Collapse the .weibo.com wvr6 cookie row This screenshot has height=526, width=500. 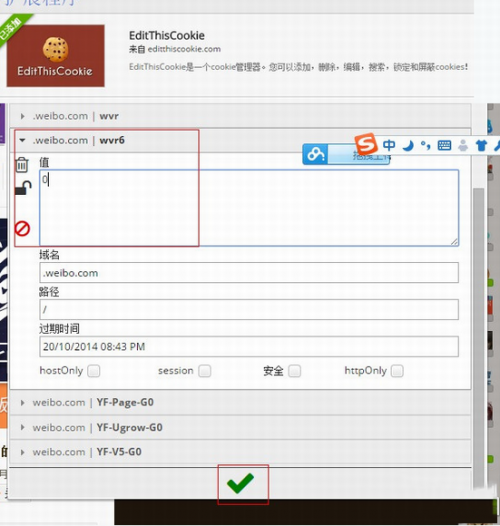pyautogui.click(x=240, y=140)
